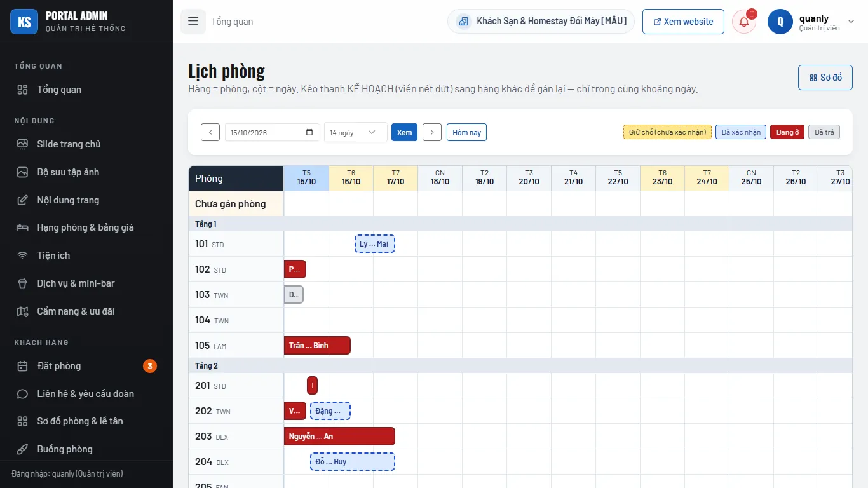The width and height of the screenshot is (868, 488).
Task: Open the notification bell icon
Action: click(x=744, y=22)
